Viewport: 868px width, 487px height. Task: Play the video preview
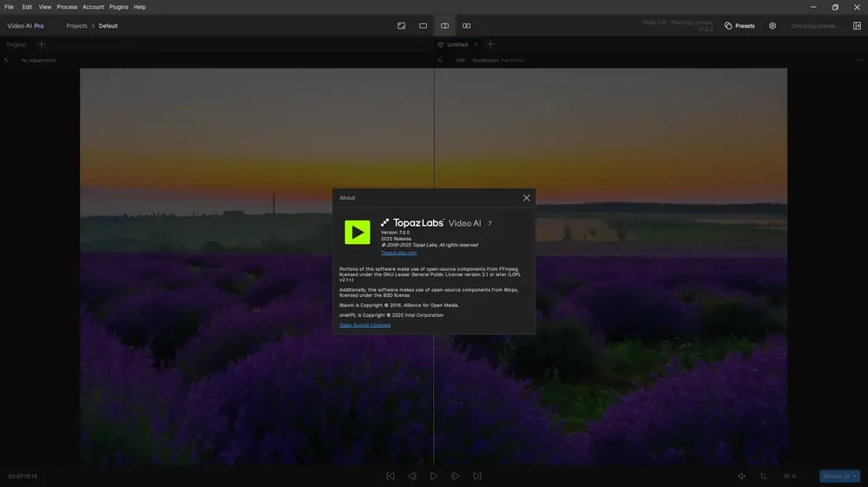[x=433, y=476]
